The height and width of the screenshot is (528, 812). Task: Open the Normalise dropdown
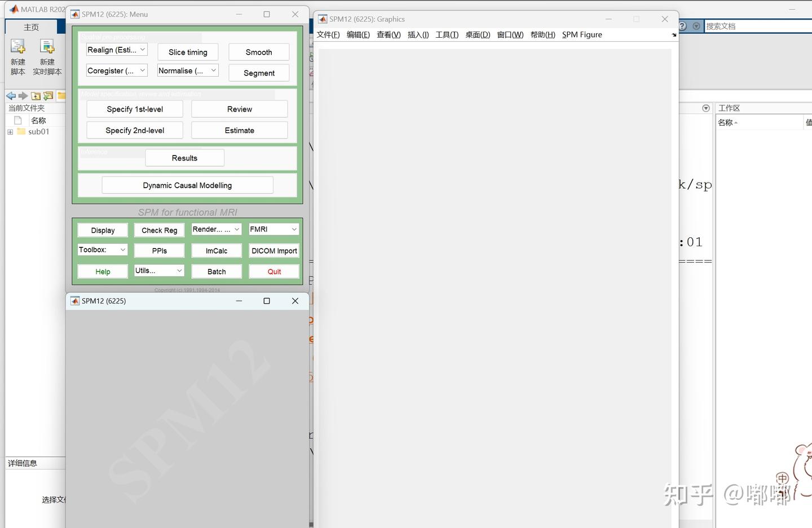188,71
